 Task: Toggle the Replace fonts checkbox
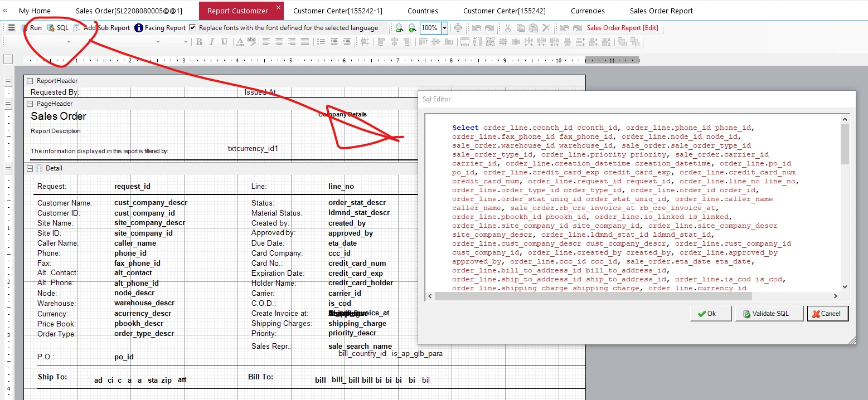(193, 28)
